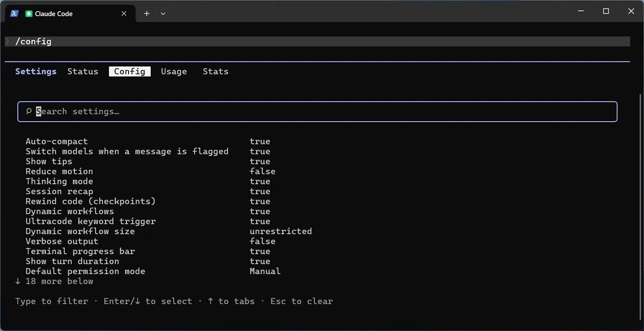
Task: Focus the Search settings input field
Action: pyautogui.click(x=317, y=112)
